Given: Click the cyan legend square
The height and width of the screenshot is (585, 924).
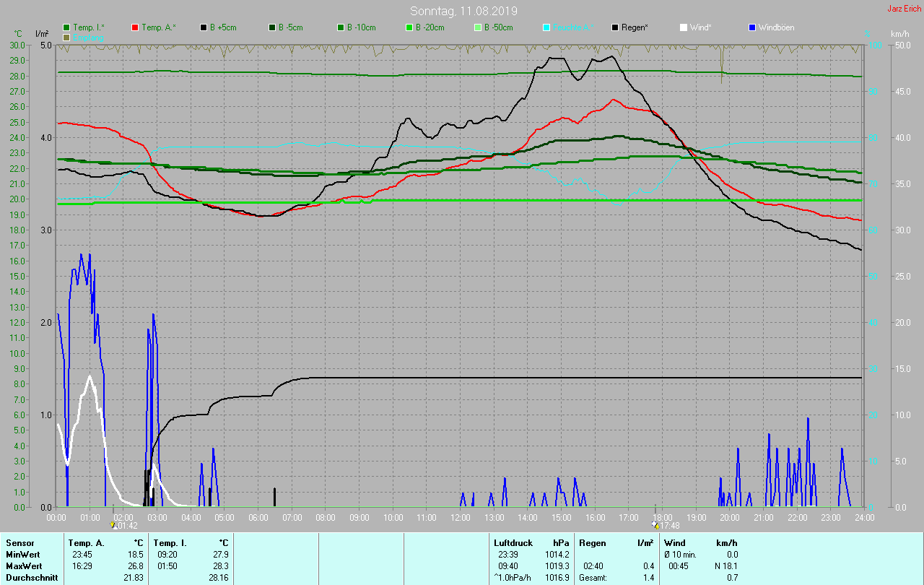Looking at the screenshot, I should point(546,27).
